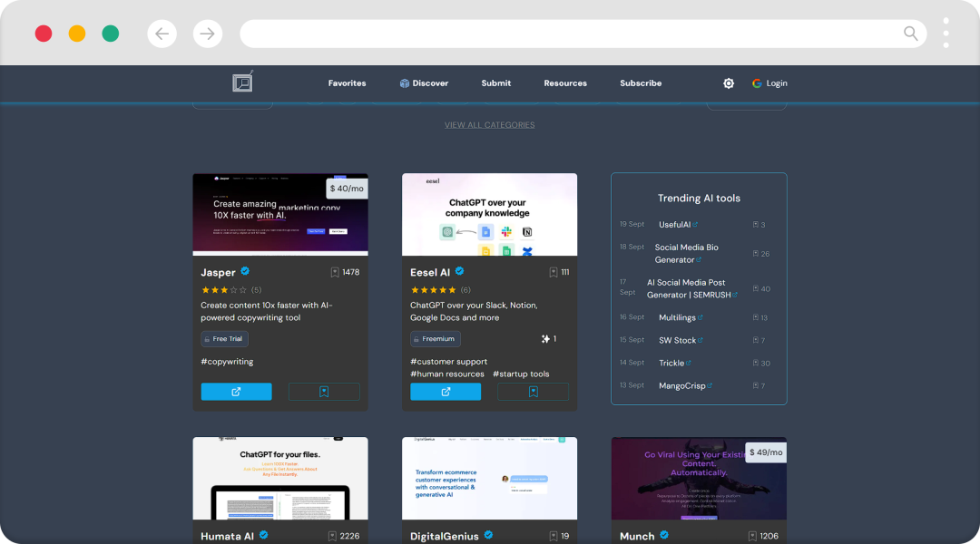Click the search magnifier icon in address bar
Screen dimensions: 980x544
911,34
